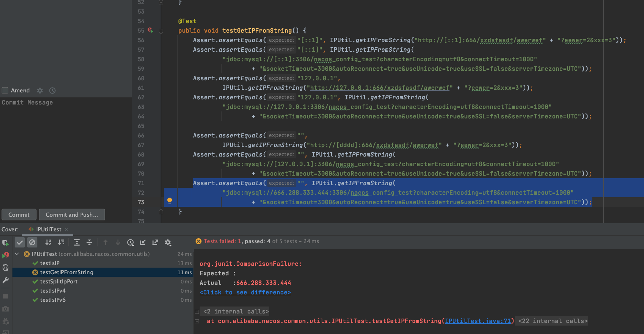Rerun tests with coverage icon

[5, 243]
